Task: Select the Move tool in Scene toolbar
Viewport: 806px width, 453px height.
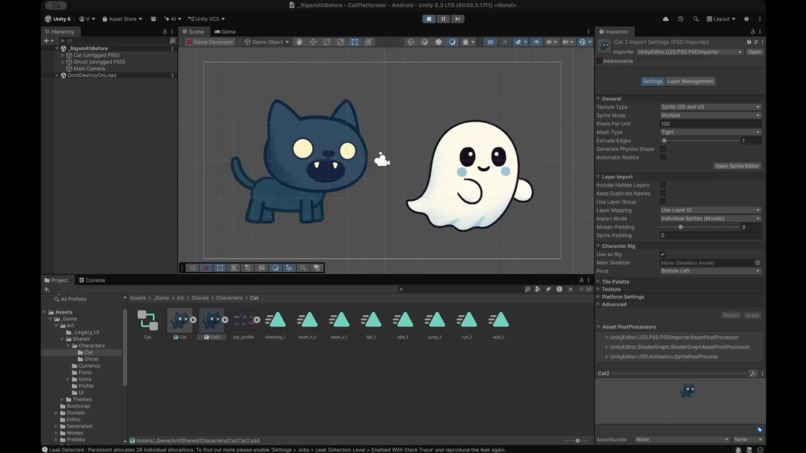Action: coord(313,42)
